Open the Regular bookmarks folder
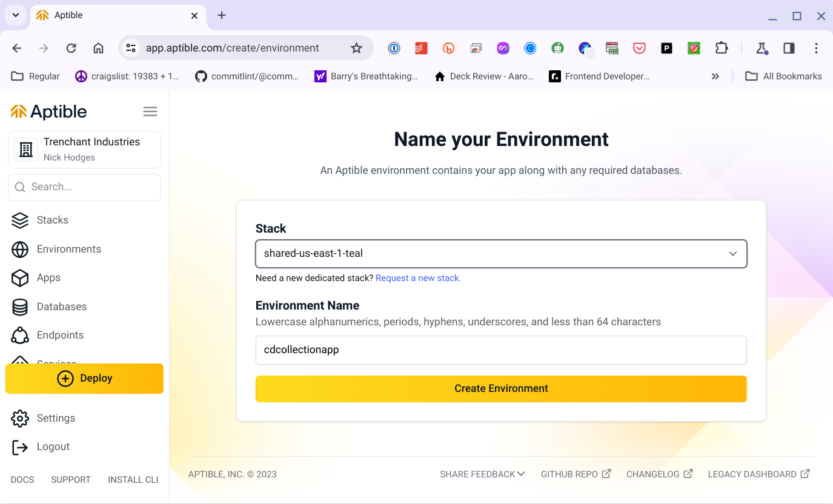 coord(36,76)
